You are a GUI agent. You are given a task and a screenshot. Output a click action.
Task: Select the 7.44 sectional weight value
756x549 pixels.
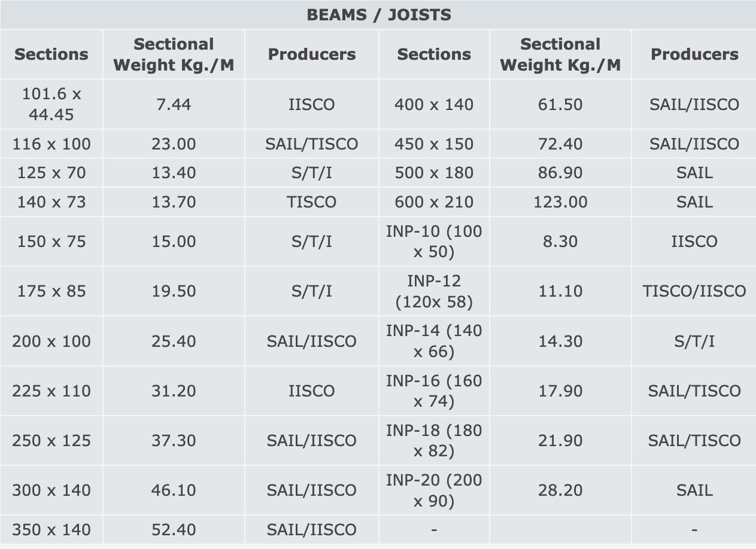tap(174, 105)
